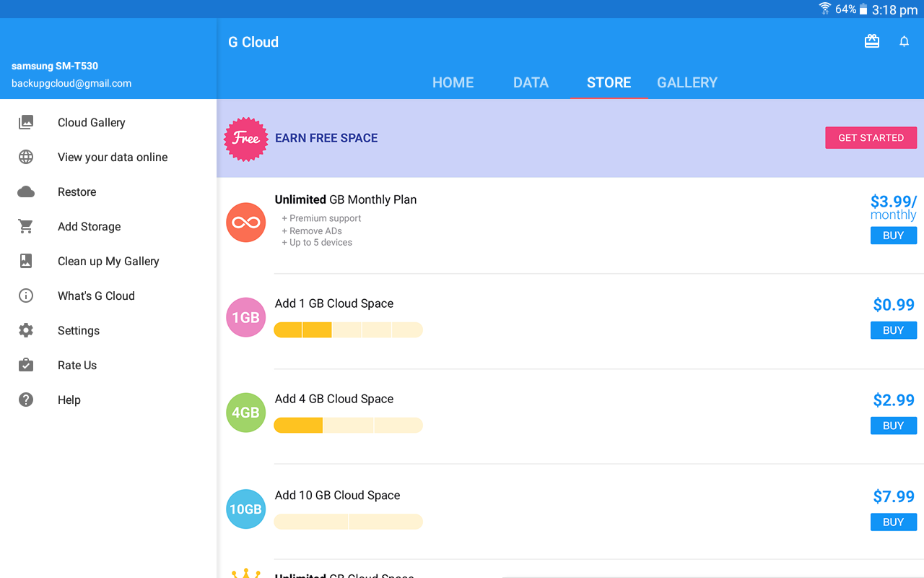Open the GALLERY tab
The height and width of the screenshot is (578, 924).
[x=687, y=82]
